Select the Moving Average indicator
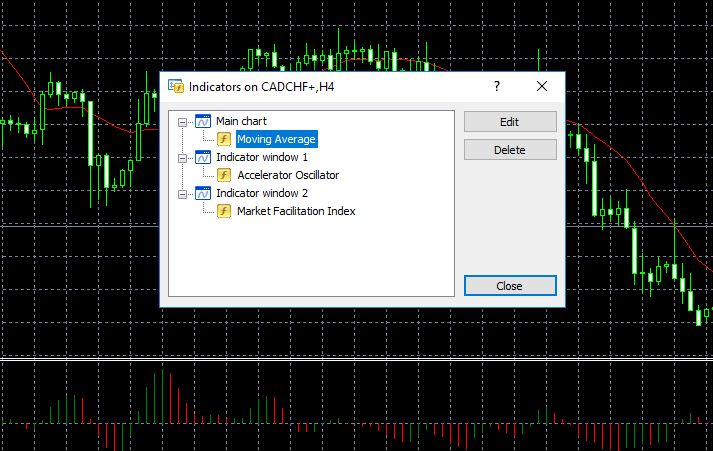Viewport: 713px width, 451px height. click(x=276, y=139)
